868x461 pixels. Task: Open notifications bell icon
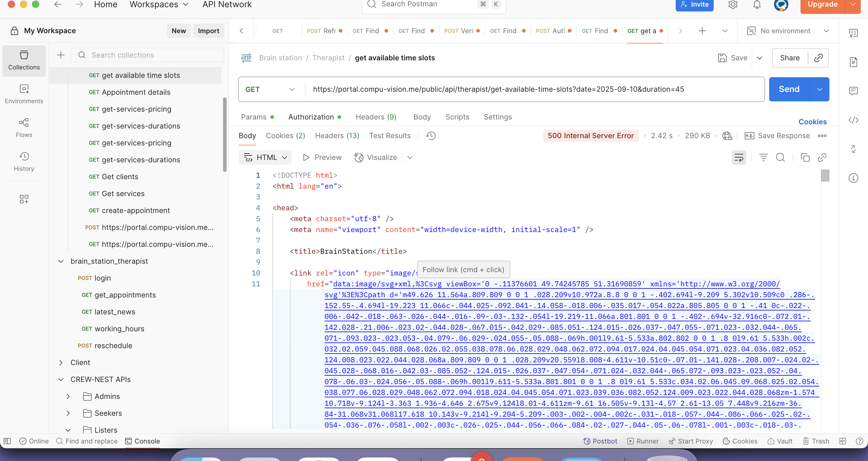coord(757,5)
